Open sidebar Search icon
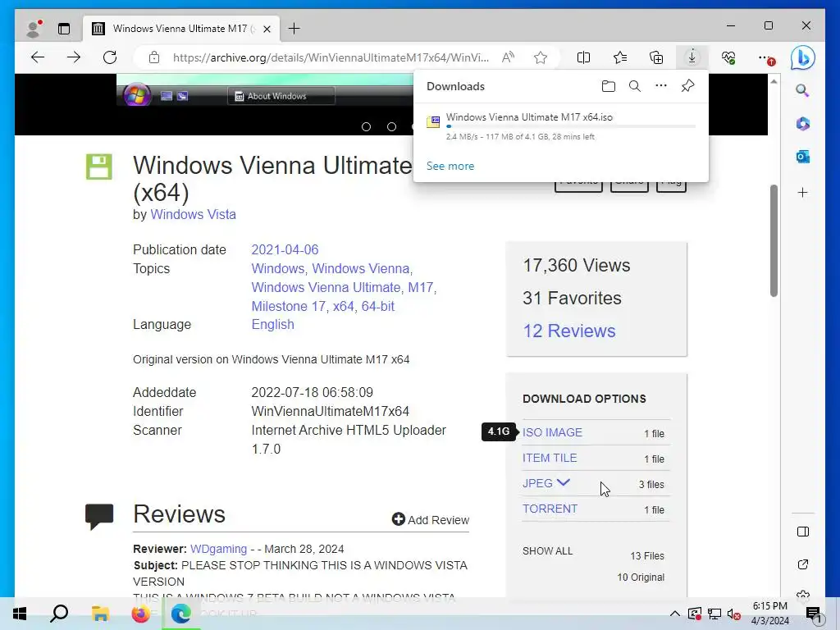The width and height of the screenshot is (840, 630). [x=802, y=90]
